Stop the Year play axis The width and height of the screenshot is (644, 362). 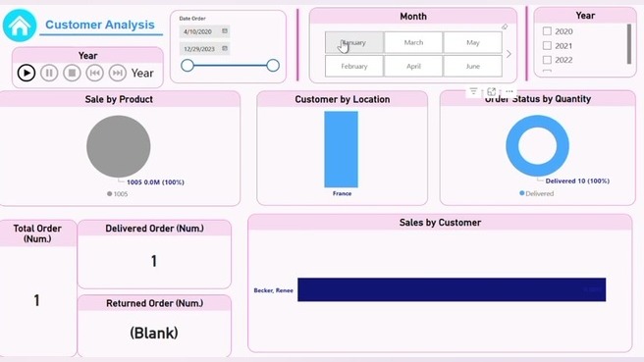[72, 73]
